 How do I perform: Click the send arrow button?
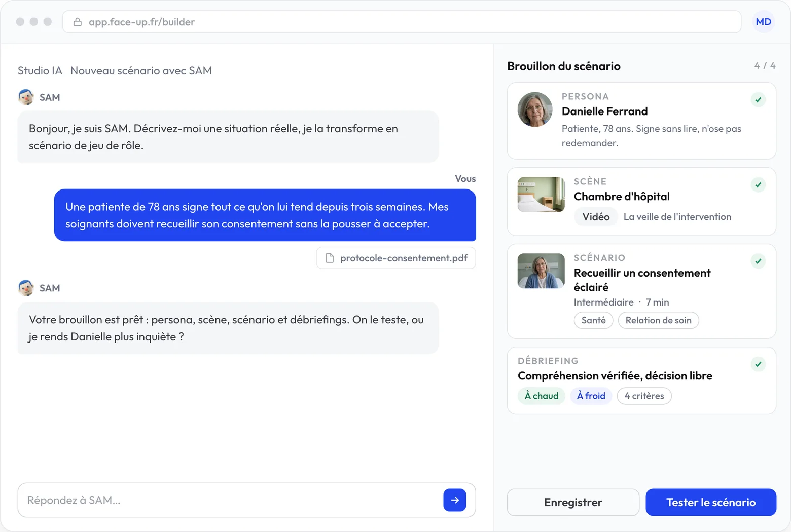(455, 500)
